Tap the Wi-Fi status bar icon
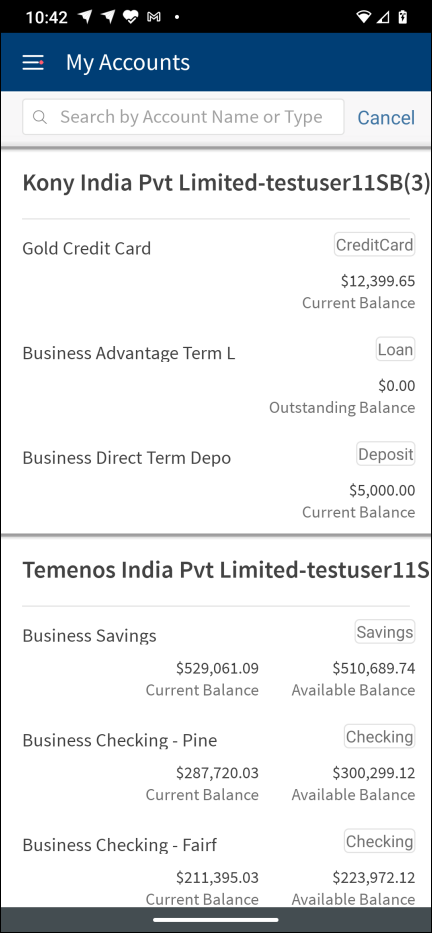The width and height of the screenshot is (432, 933). tap(363, 17)
